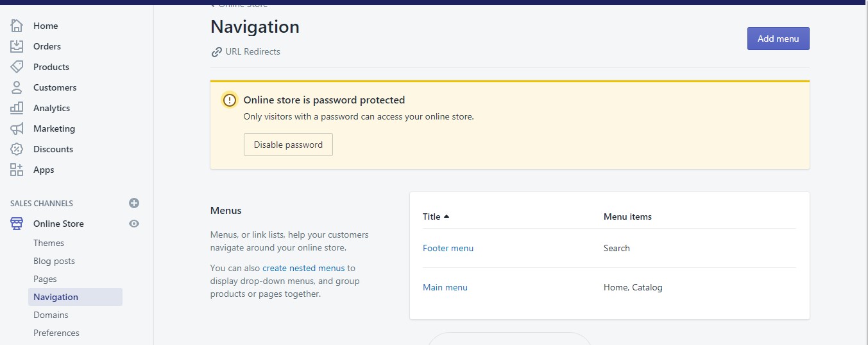Click the Customers person icon
868x345 pixels.
(17, 87)
